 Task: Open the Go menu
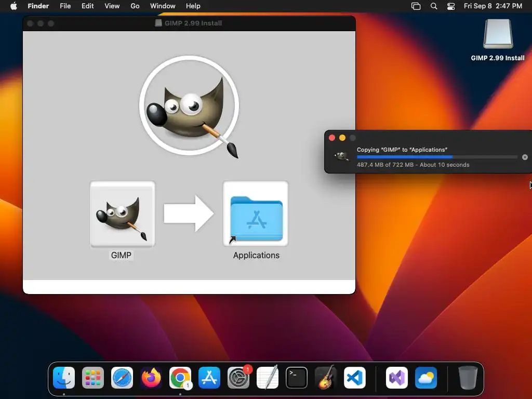135,6
